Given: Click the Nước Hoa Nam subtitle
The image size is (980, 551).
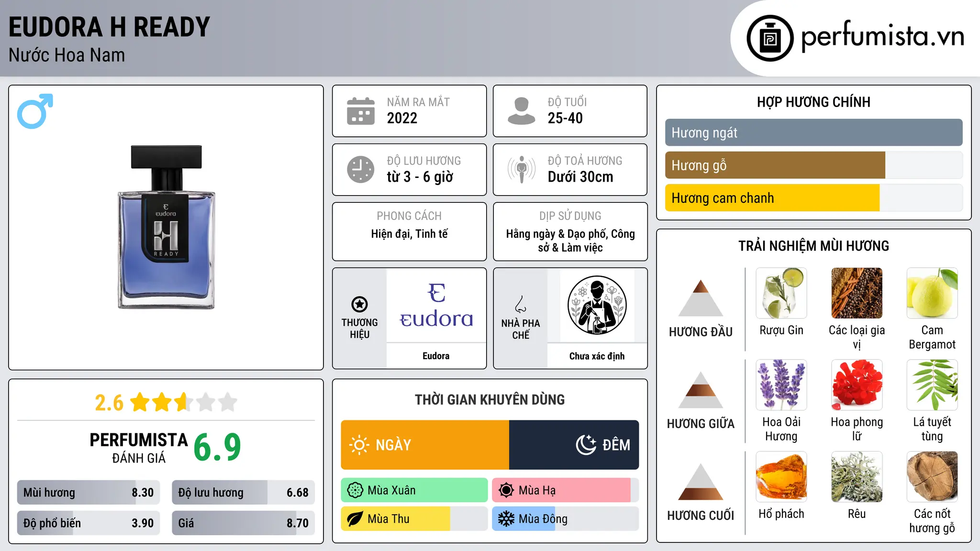Looking at the screenshot, I should (67, 55).
